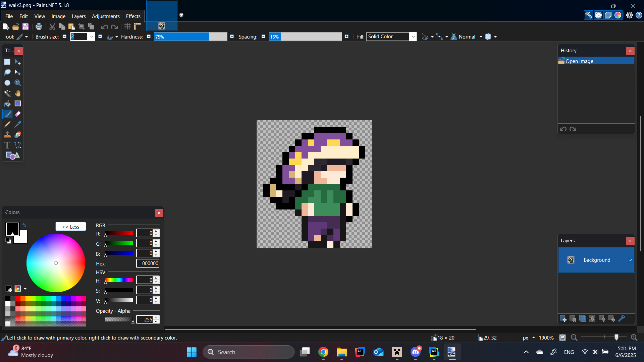Screen dimensions: 644x362
Task: Click the Hex color input field
Action: 148,263
